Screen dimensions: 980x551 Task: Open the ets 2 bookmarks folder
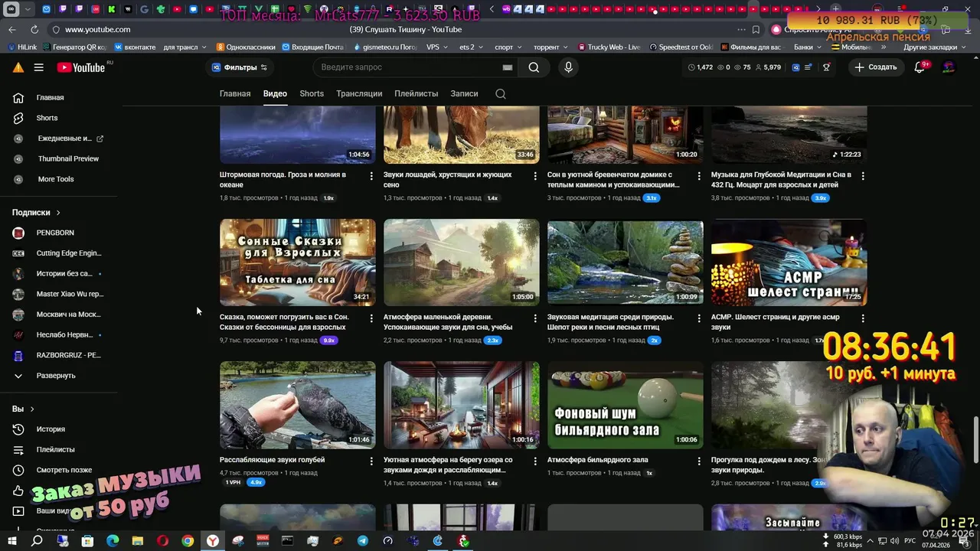471,47
